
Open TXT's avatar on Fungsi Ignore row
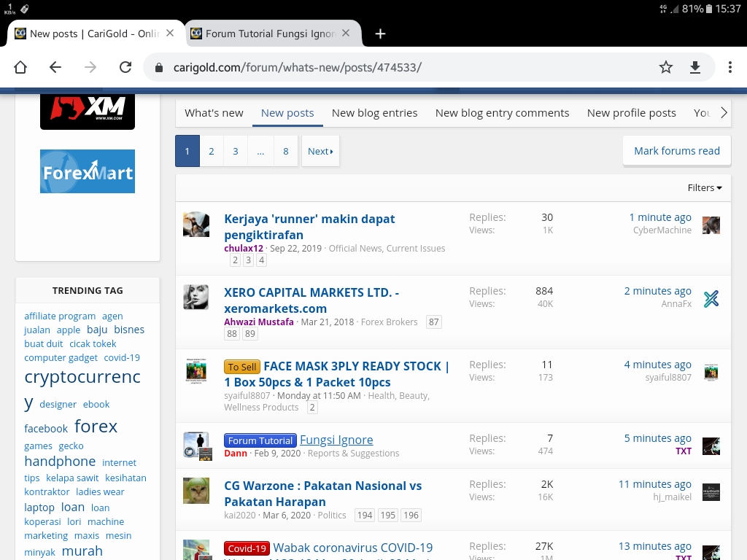[x=711, y=446]
